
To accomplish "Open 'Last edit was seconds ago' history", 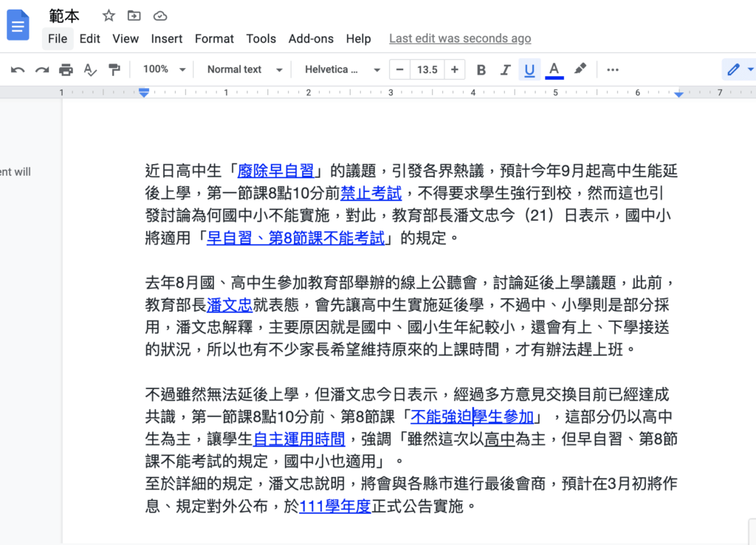I will [x=460, y=38].
